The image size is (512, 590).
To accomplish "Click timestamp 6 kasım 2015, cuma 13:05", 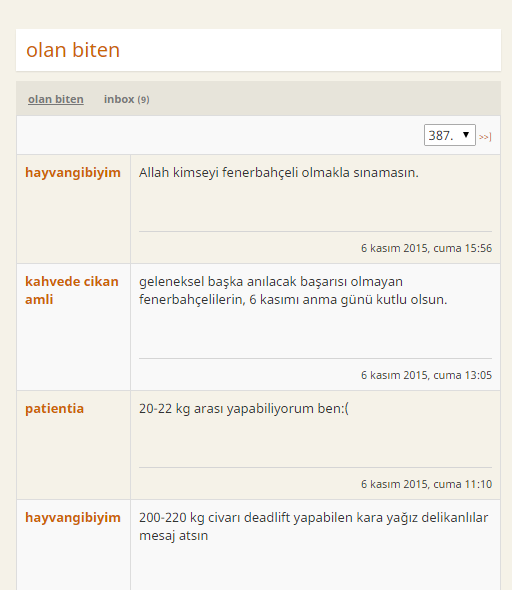I will point(426,375).
